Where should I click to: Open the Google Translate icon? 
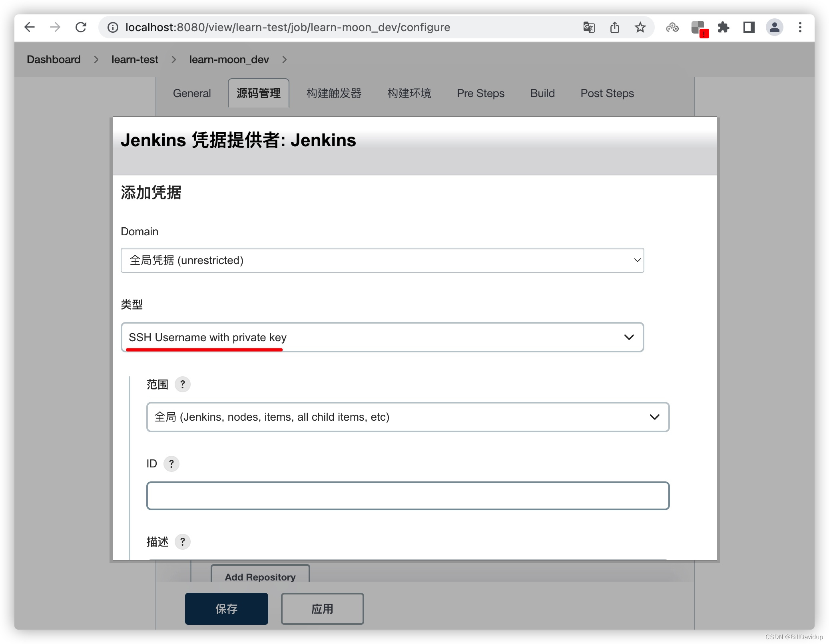589,27
